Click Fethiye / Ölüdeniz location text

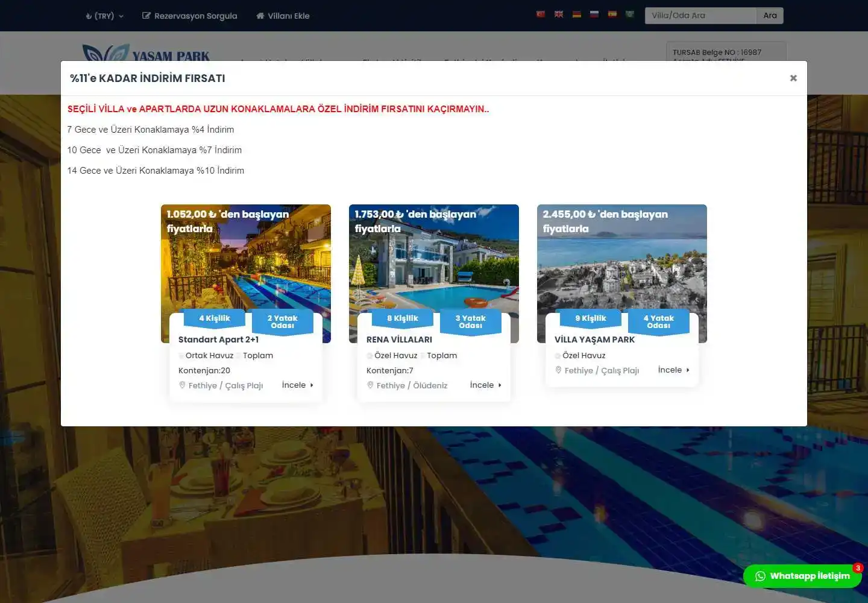click(412, 385)
